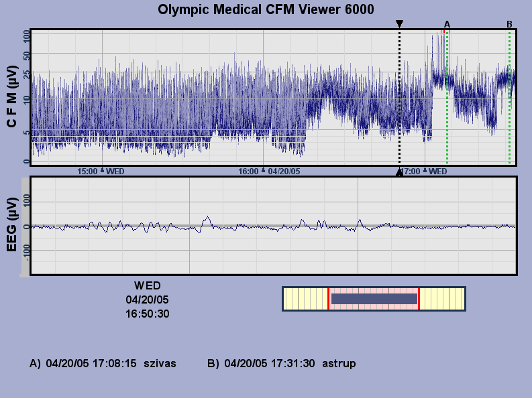Click the 17:00 WED time label
This screenshot has height=398, width=532.
pos(425,172)
